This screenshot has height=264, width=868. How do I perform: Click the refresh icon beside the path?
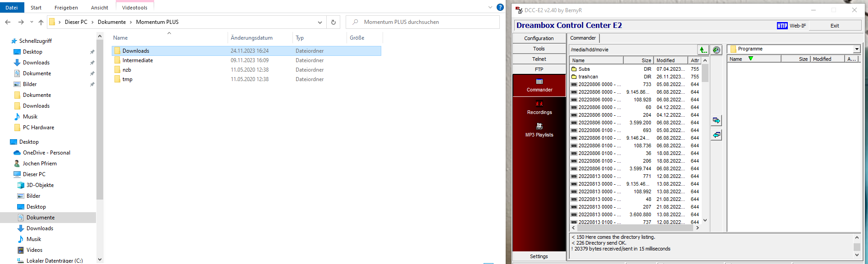(x=717, y=50)
